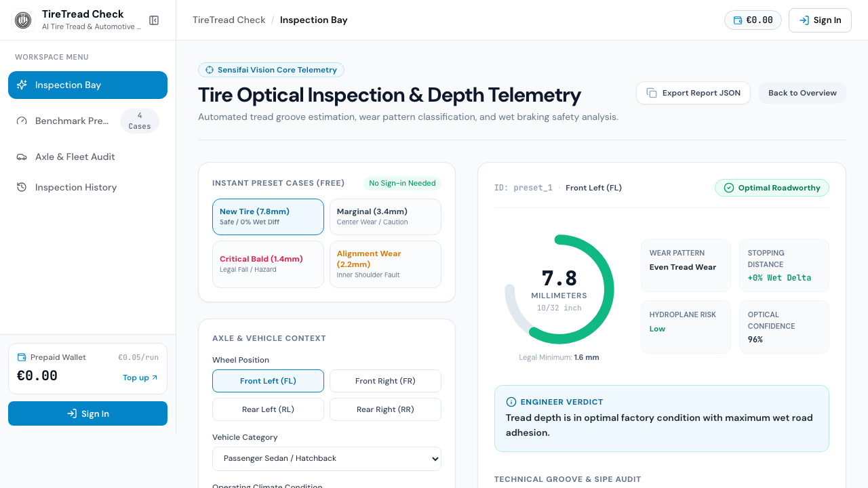Click Export Report JSON button
The image size is (868, 488).
(x=693, y=93)
